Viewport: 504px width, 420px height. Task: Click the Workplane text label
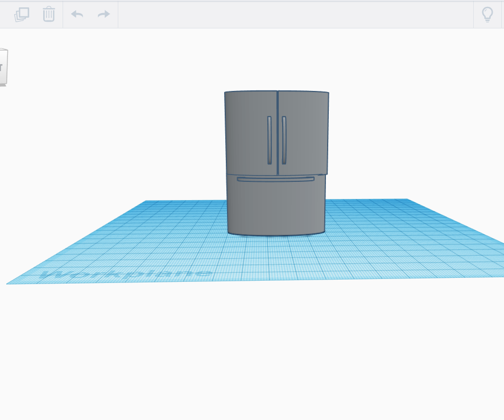pos(126,273)
